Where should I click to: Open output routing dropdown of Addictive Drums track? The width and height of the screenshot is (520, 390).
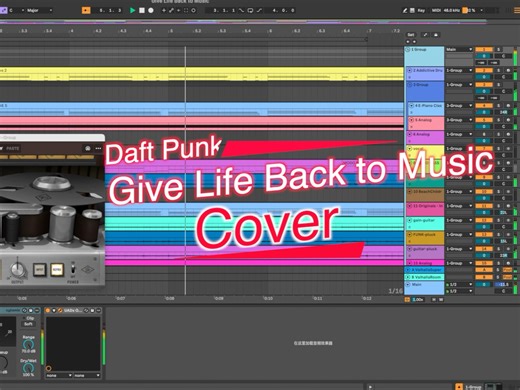[459, 70]
